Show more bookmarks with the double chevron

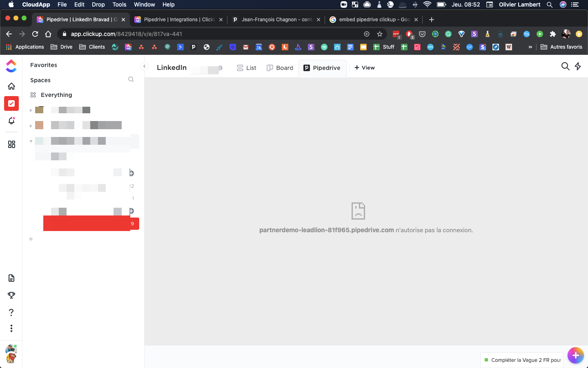tap(530, 47)
